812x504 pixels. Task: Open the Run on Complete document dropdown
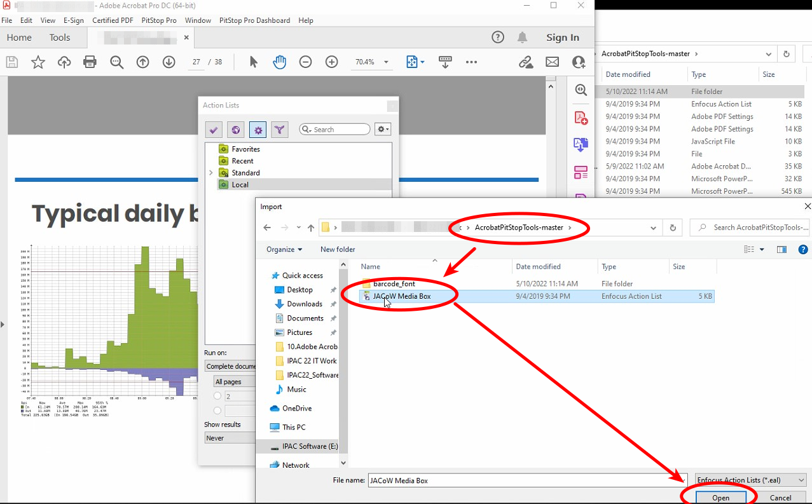point(230,366)
